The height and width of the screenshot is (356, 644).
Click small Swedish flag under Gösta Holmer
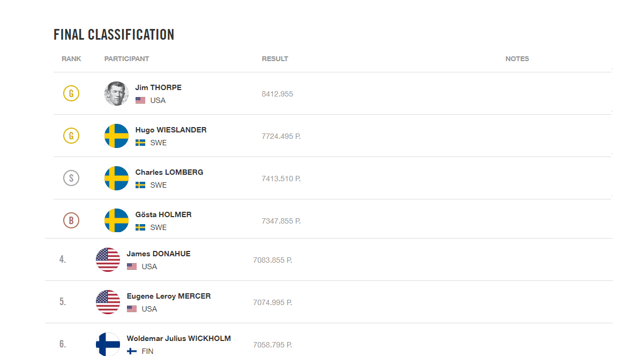(x=140, y=227)
